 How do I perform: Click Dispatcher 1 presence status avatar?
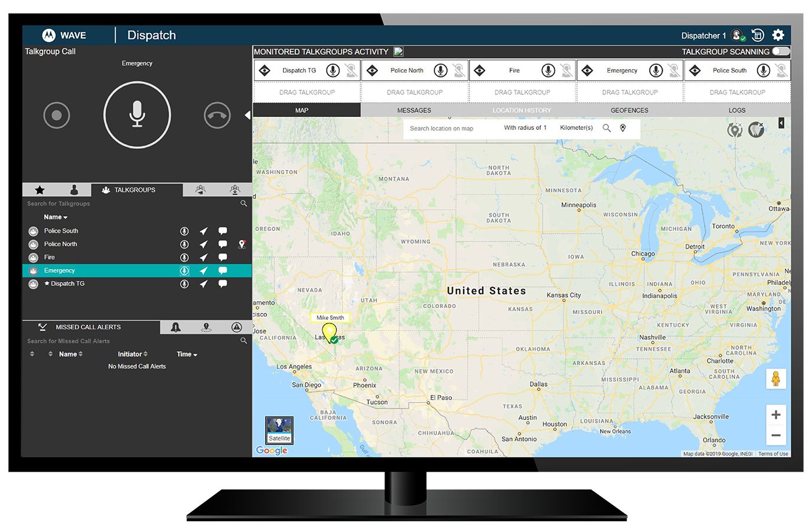click(737, 35)
